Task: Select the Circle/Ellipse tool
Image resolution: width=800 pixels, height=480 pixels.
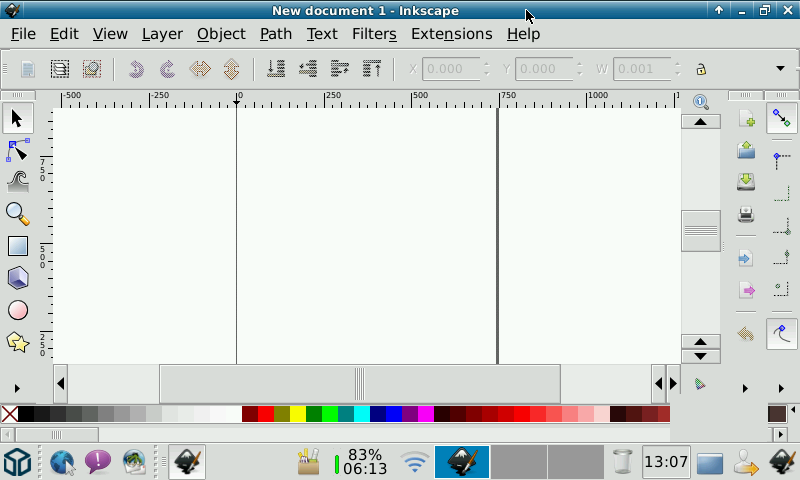Action: tap(17, 310)
